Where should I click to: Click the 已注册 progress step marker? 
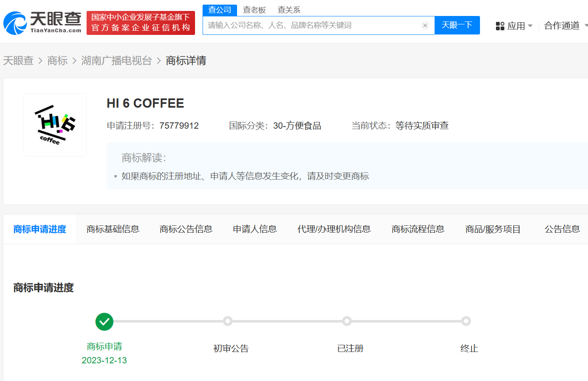(347, 321)
